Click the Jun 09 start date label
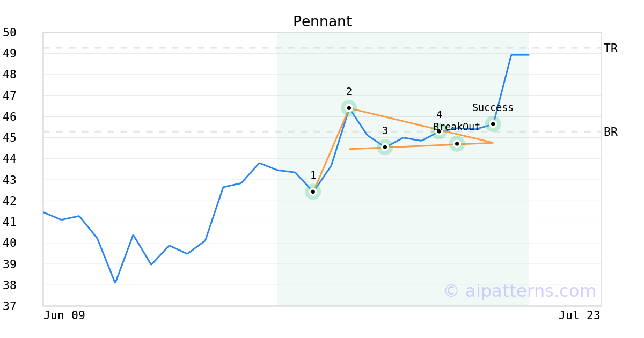Image resolution: width=644 pixels, height=338 pixels. coord(64,315)
